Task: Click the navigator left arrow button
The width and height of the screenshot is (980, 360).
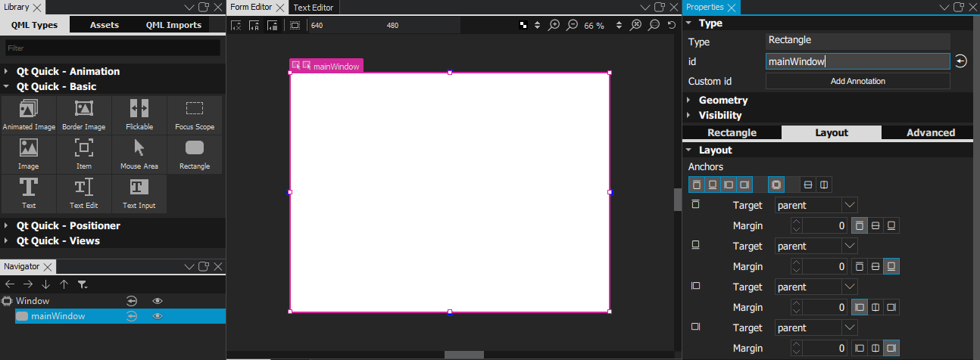Action: [x=10, y=284]
